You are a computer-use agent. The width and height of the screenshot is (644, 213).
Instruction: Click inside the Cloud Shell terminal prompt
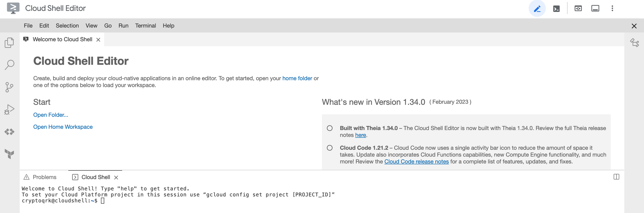[x=103, y=200]
